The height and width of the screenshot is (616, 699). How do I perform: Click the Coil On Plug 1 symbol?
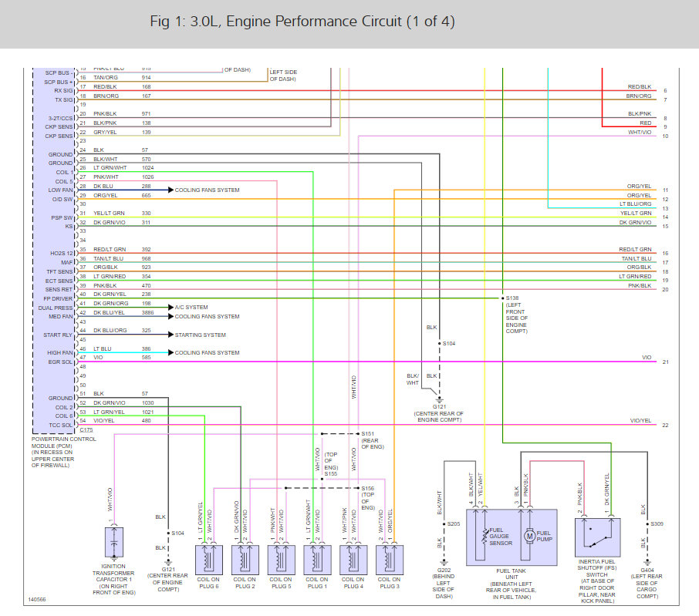click(317, 560)
